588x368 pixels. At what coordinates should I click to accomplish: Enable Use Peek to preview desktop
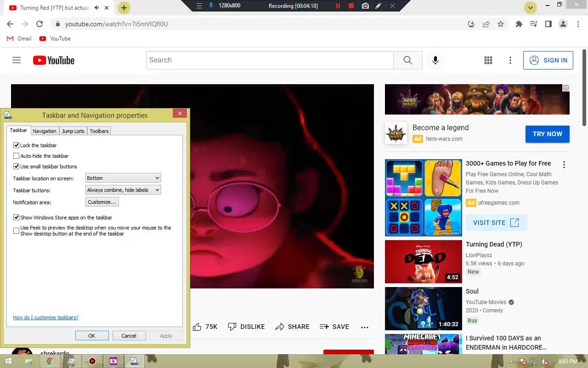[x=16, y=230]
